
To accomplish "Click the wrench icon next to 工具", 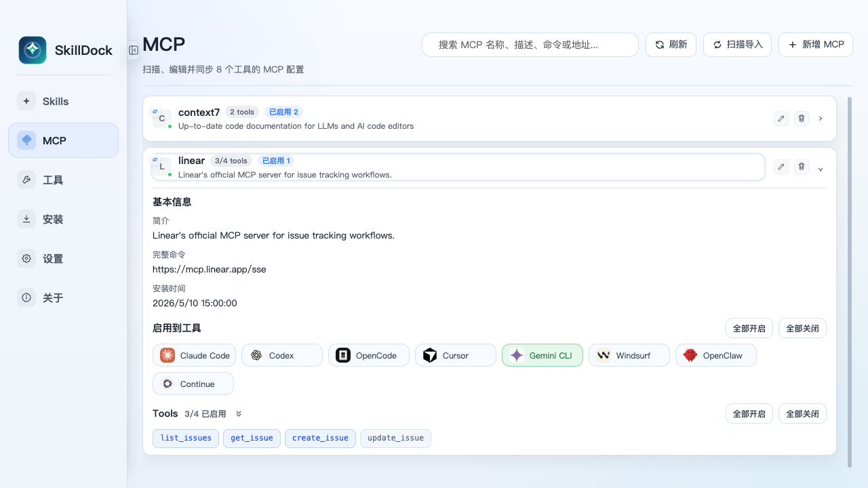I will click(x=26, y=180).
